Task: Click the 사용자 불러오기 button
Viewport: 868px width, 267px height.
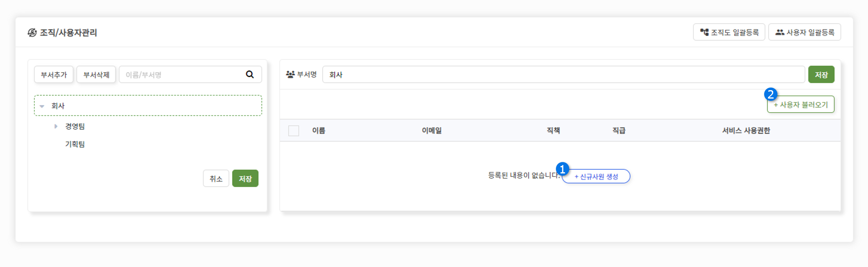Action: coord(801,104)
